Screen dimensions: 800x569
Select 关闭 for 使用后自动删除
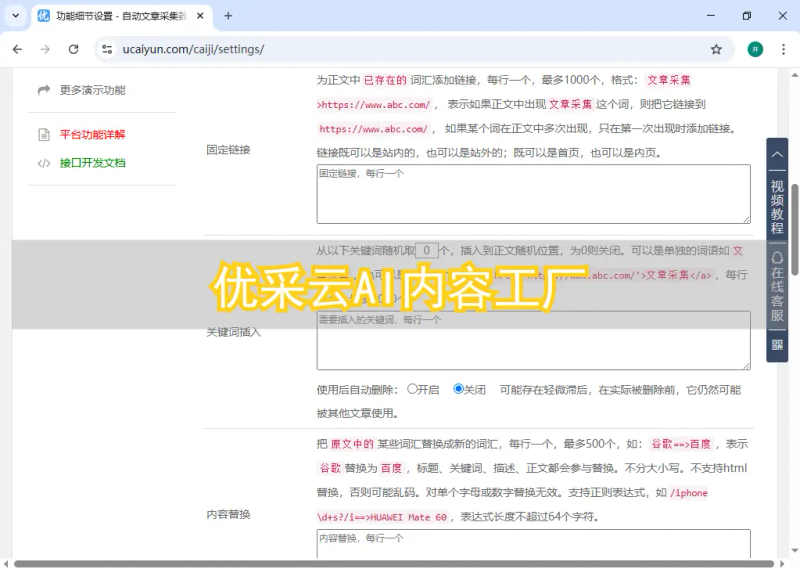(458, 389)
